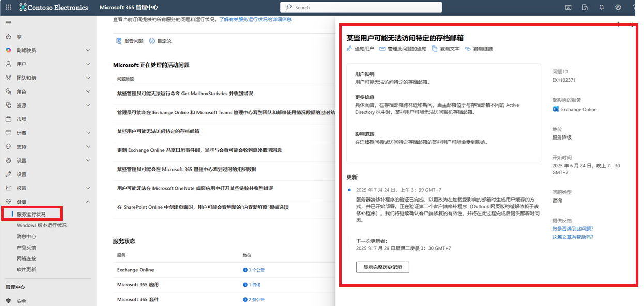Collapse sidebar with the hamburger icon
This screenshot has height=306, width=644.
8,23
